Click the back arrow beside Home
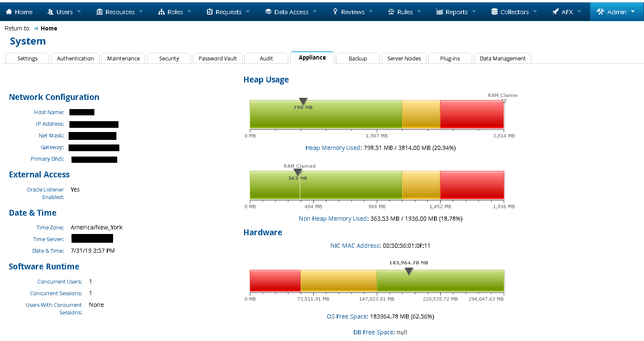Screen dimensions: 644x341 36,28
